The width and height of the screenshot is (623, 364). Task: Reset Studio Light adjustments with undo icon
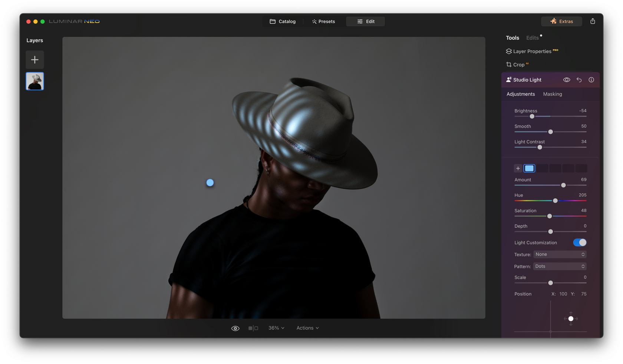tap(579, 79)
